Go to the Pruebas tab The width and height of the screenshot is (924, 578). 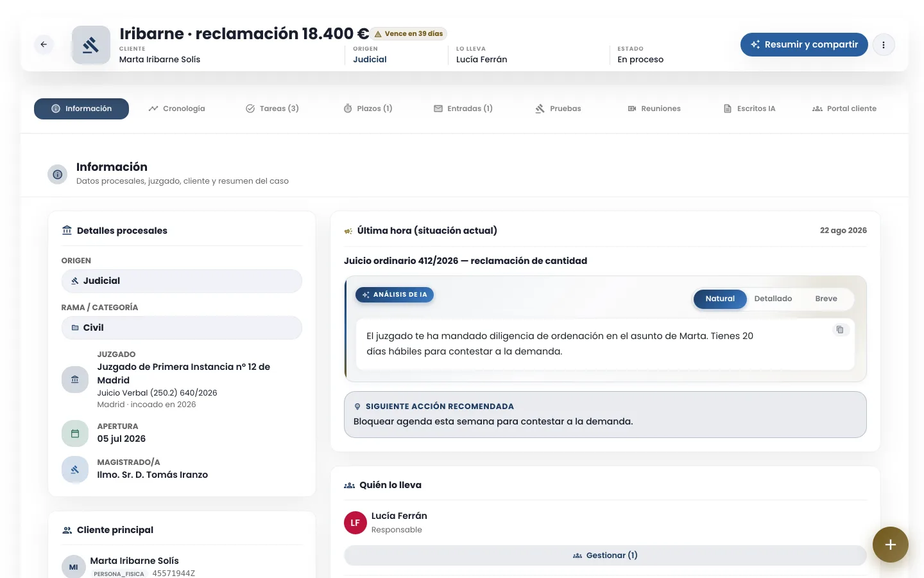point(558,109)
